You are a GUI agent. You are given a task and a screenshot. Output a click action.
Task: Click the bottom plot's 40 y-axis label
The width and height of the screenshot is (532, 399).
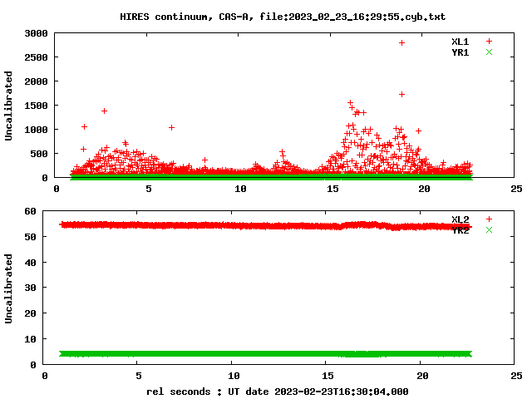30,263
